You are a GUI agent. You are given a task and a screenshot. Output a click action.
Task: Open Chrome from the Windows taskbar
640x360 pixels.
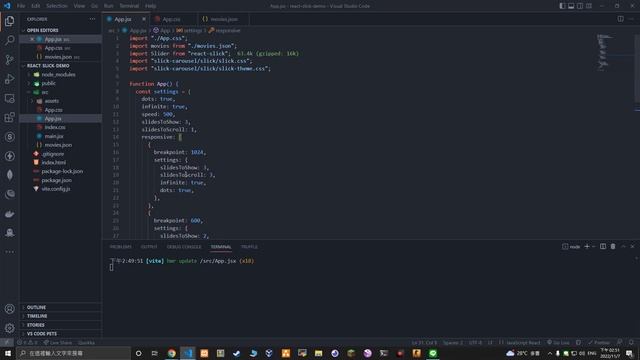[x=171, y=353]
